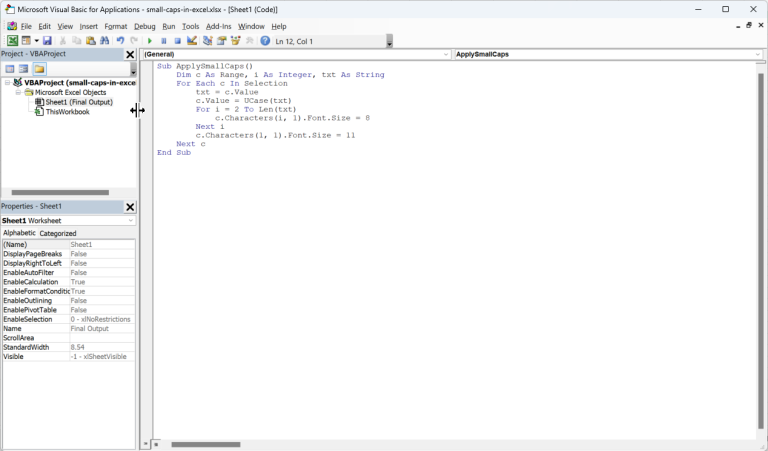768x451 pixels.
Task: Click the Find binoculars icon
Action: pos(105,41)
